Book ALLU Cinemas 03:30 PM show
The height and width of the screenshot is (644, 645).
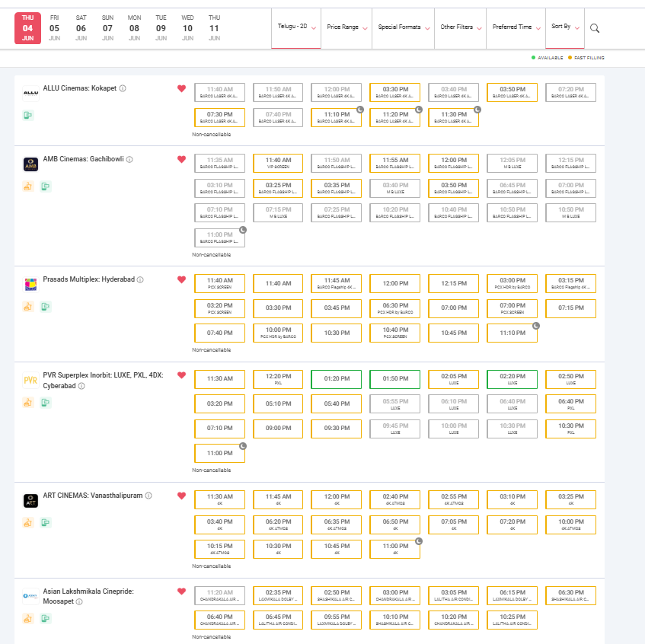[395, 93]
